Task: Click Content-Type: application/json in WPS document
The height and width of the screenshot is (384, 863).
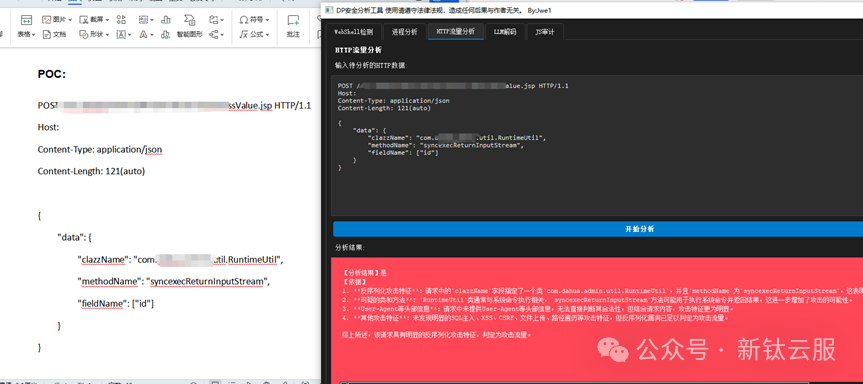Action: [x=100, y=150]
